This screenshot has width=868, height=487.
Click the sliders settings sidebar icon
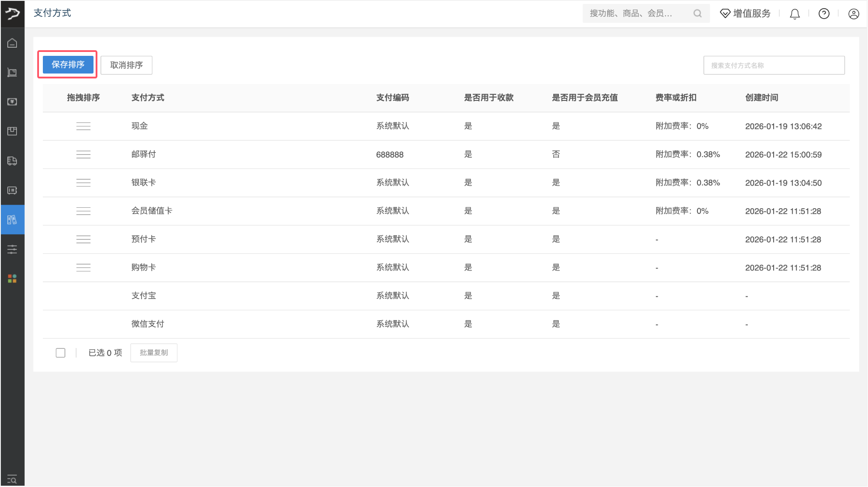tap(12, 249)
